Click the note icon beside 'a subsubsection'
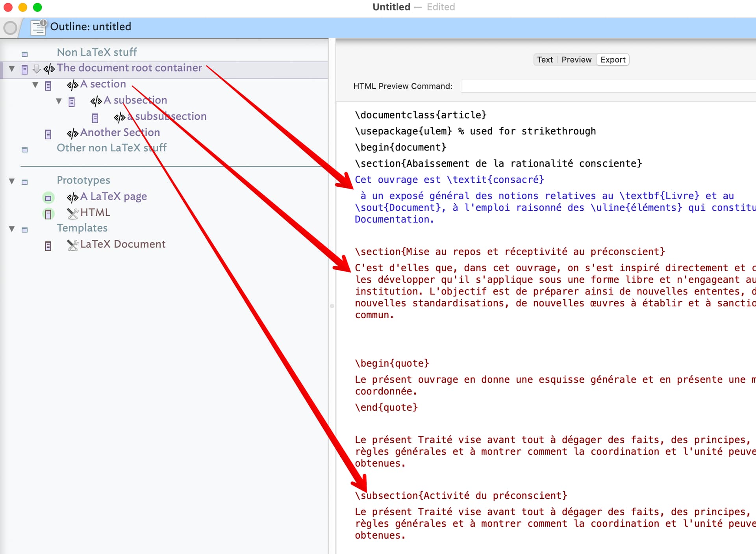The height and width of the screenshot is (554, 756). pos(95,118)
